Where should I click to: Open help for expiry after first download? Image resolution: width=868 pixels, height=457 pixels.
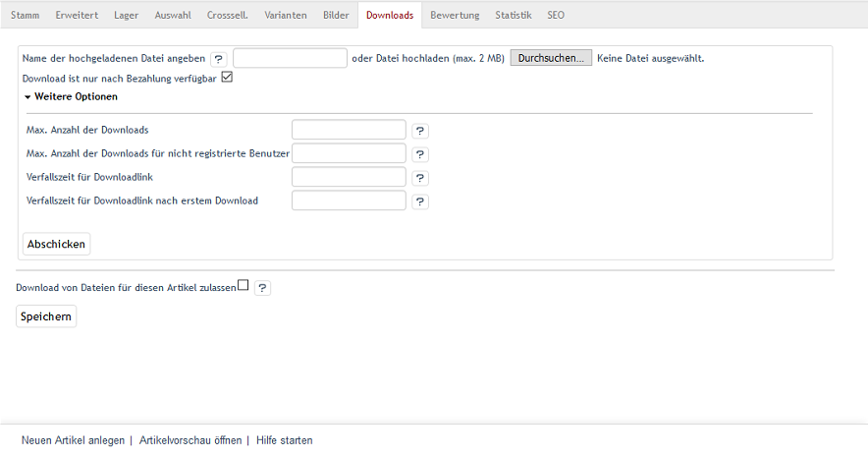point(420,201)
